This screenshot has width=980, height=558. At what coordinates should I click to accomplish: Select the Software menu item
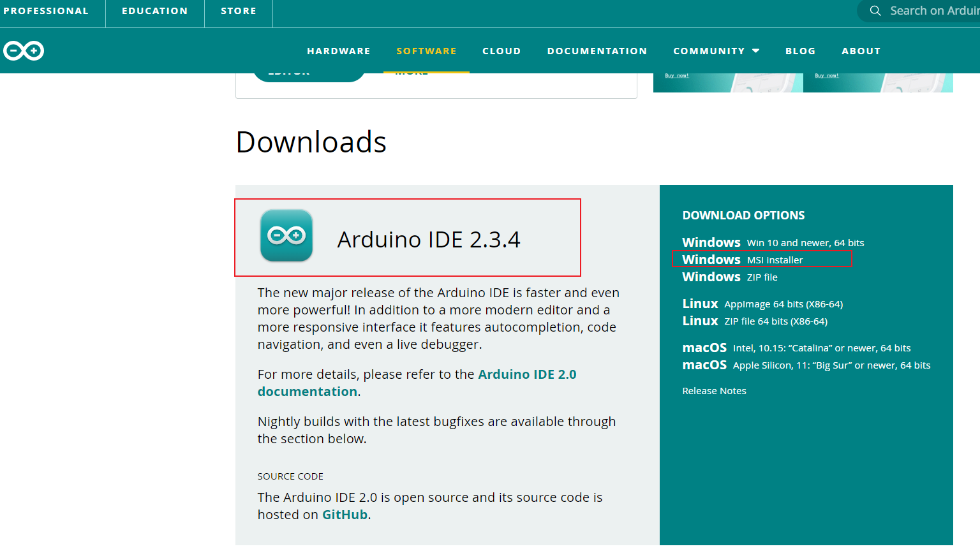[x=426, y=51]
